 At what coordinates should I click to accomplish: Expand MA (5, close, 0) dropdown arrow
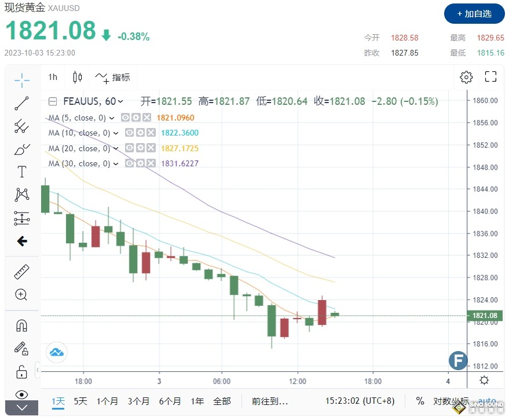tap(112, 118)
